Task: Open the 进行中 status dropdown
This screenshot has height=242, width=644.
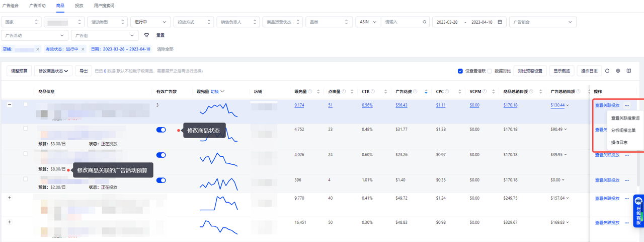Action: [149, 22]
